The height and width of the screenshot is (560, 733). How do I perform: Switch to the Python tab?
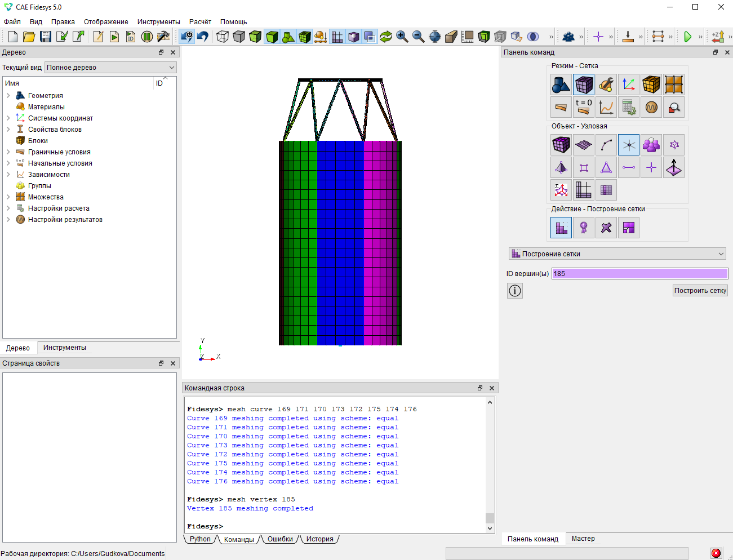coord(200,539)
